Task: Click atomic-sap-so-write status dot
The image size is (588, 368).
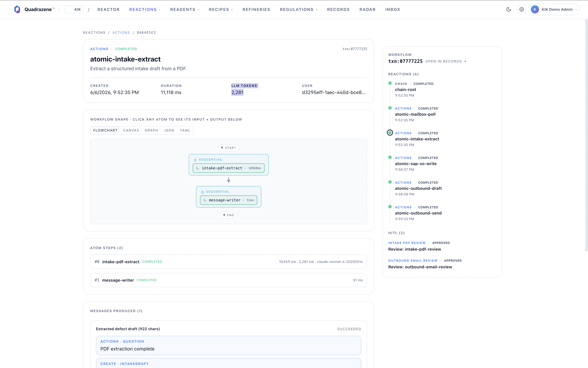Action: coord(390,157)
